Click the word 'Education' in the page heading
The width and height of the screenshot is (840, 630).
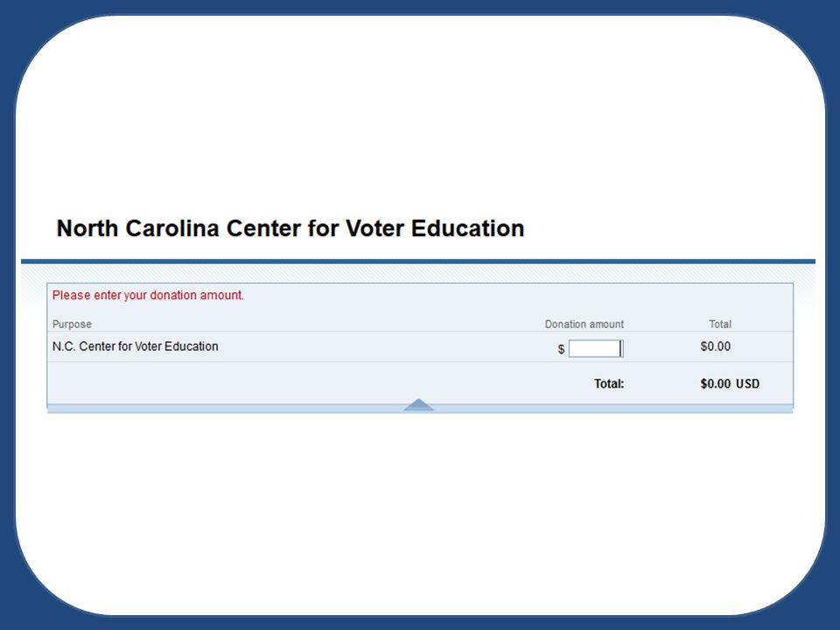[x=467, y=228]
